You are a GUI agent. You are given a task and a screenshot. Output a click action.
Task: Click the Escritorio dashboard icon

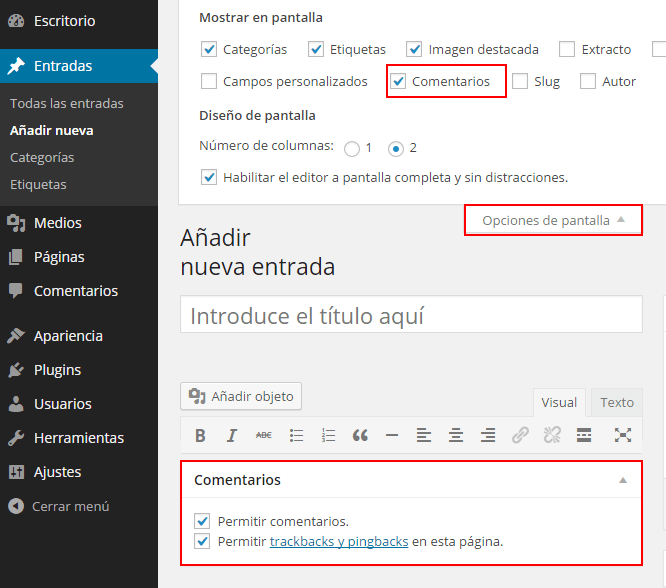click(x=16, y=21)
